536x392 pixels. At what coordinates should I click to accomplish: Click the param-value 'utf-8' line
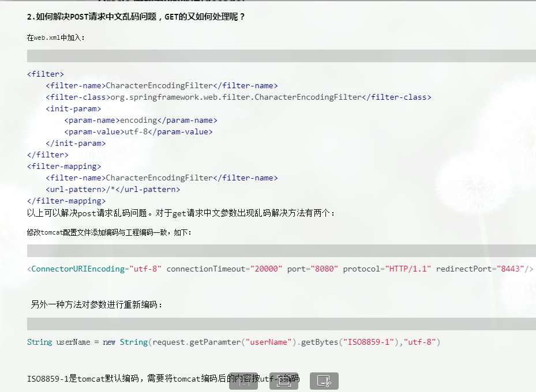point(138,132)
